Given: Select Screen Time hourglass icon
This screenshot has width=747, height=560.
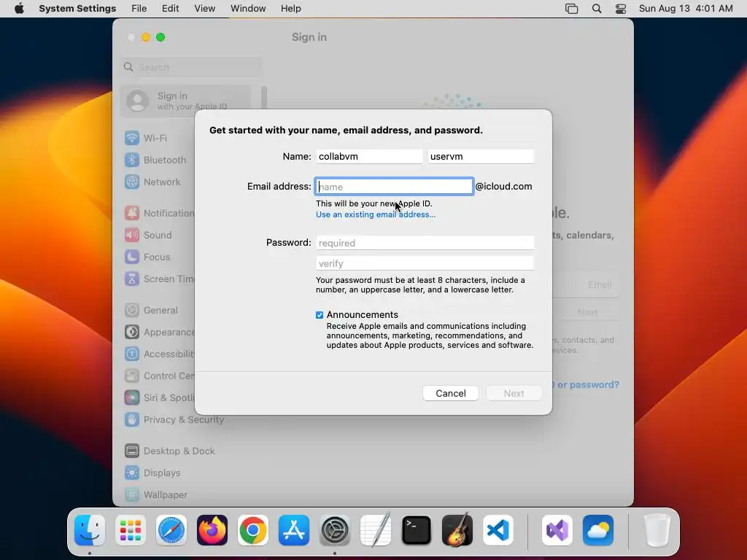Looking at the screenshot, I should click(132, 279).
